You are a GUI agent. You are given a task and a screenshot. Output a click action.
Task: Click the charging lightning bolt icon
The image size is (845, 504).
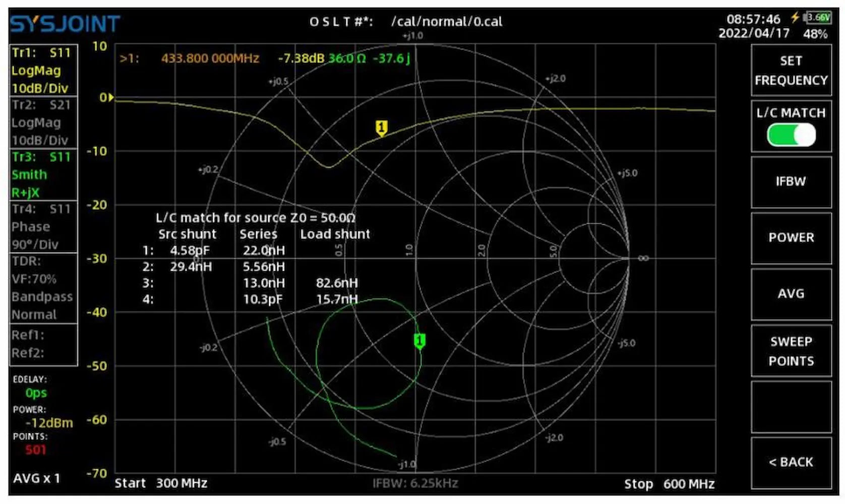795,17
